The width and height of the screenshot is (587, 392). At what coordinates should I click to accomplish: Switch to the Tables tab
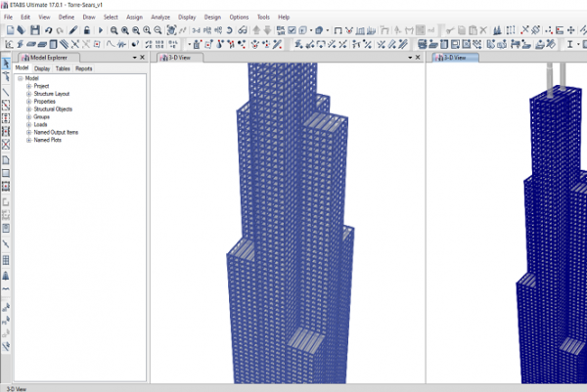pos(62,68)
